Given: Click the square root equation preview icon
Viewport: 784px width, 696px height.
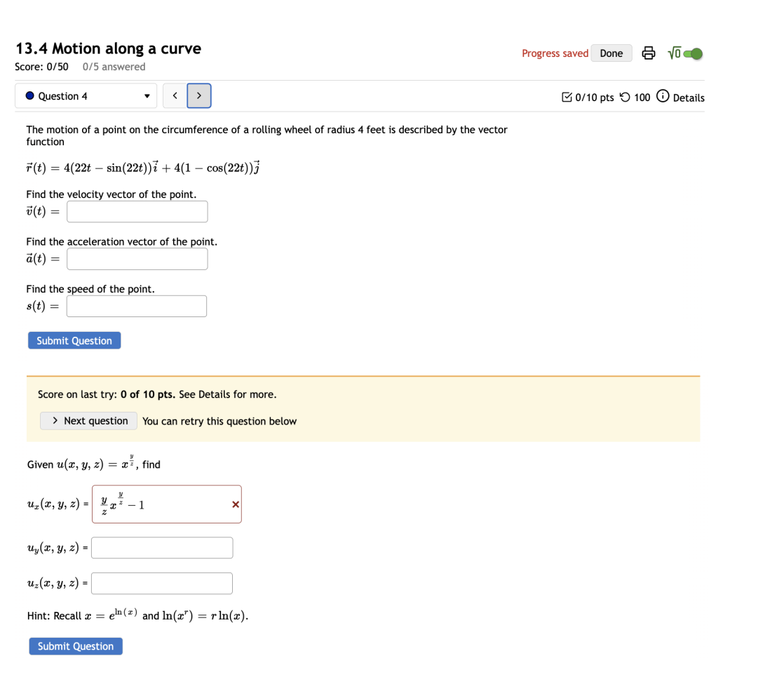Looking at the screenshot, I should click(x=675, y=53).
